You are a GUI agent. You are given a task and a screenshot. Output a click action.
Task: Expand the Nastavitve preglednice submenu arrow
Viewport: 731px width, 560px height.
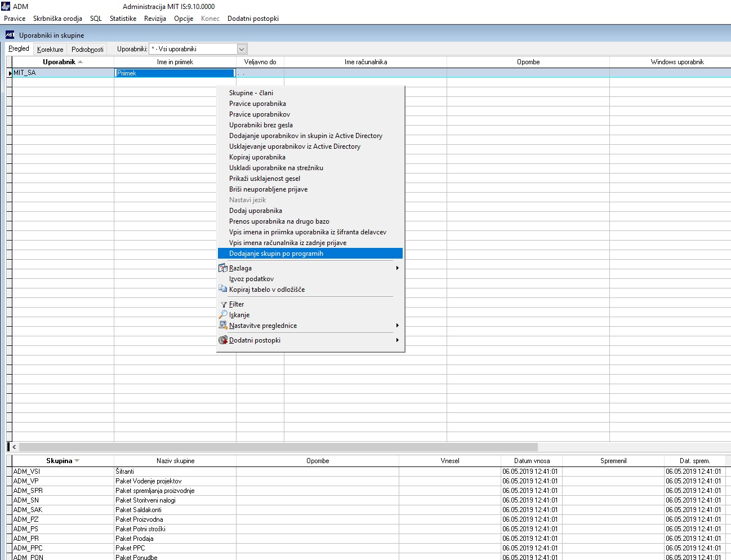tap(397, 326)
